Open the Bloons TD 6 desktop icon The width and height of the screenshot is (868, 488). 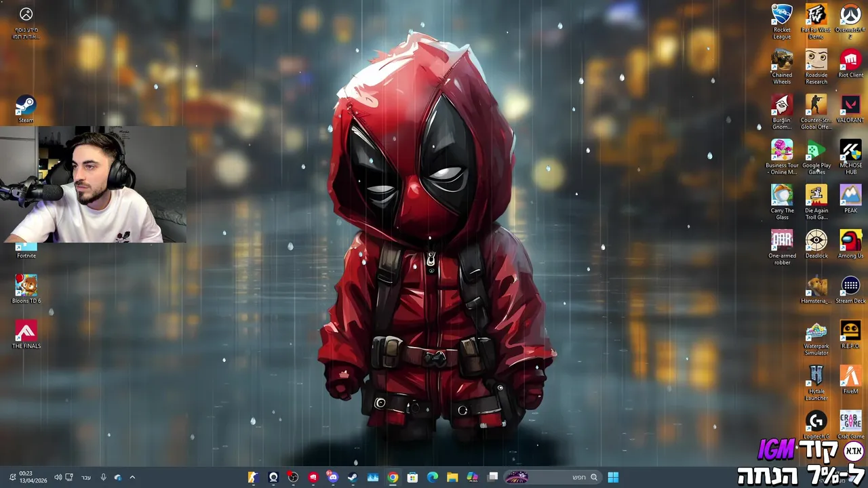click(26, 289)
